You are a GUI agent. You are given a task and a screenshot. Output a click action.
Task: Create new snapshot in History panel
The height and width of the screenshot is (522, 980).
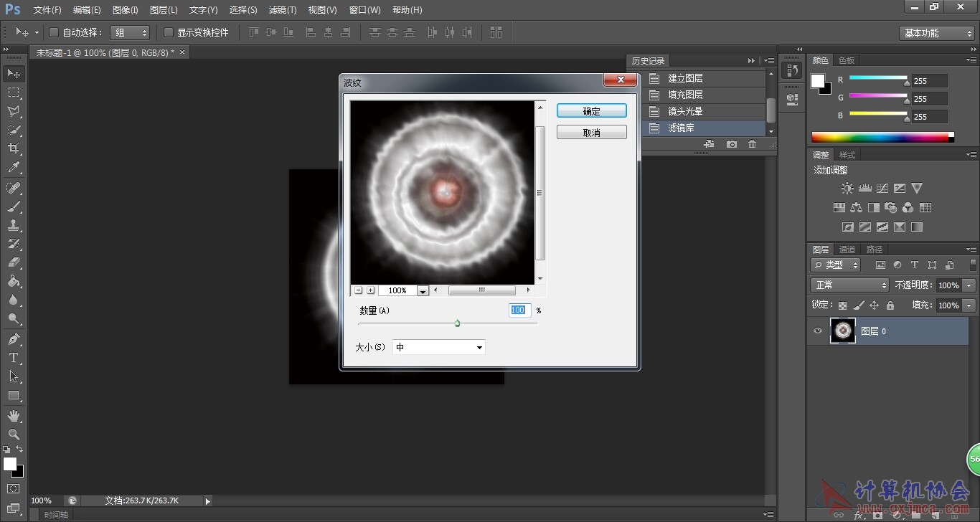click(731, 144)
